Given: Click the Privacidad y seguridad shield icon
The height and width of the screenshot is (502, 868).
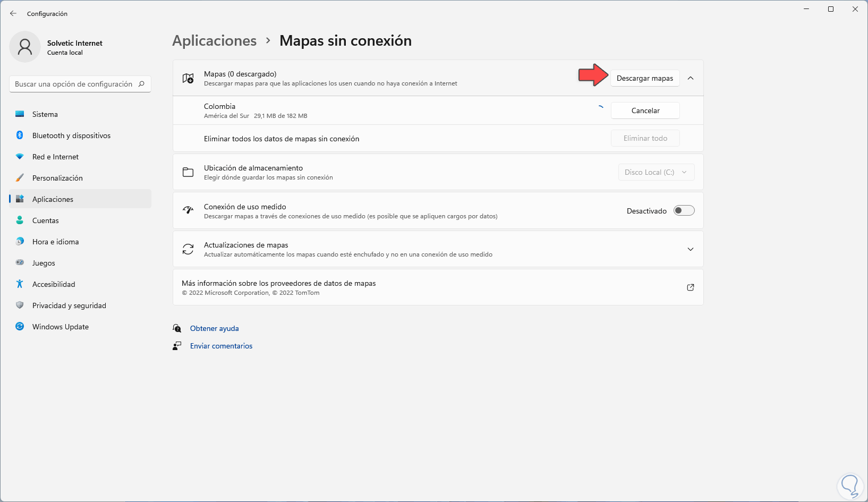Looking at the screenshot, I should point(20,305).
